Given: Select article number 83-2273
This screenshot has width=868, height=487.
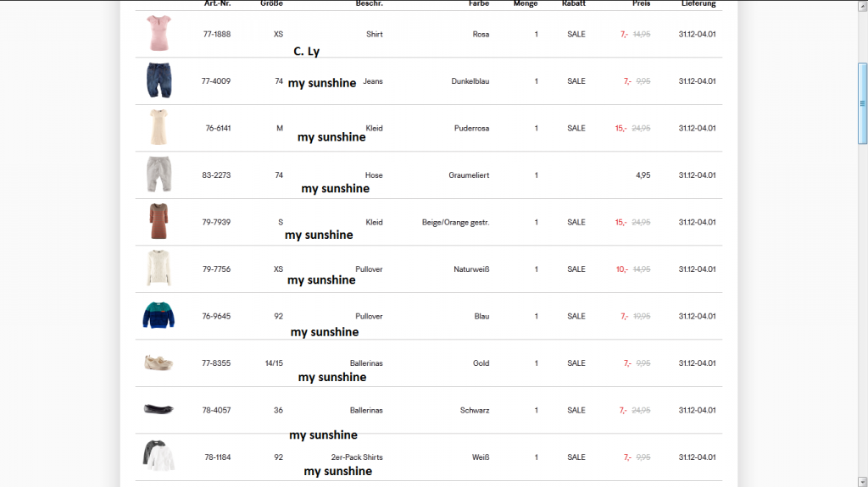Looking at the screenshot, I should pyautogui.click(x=216, y=175).
